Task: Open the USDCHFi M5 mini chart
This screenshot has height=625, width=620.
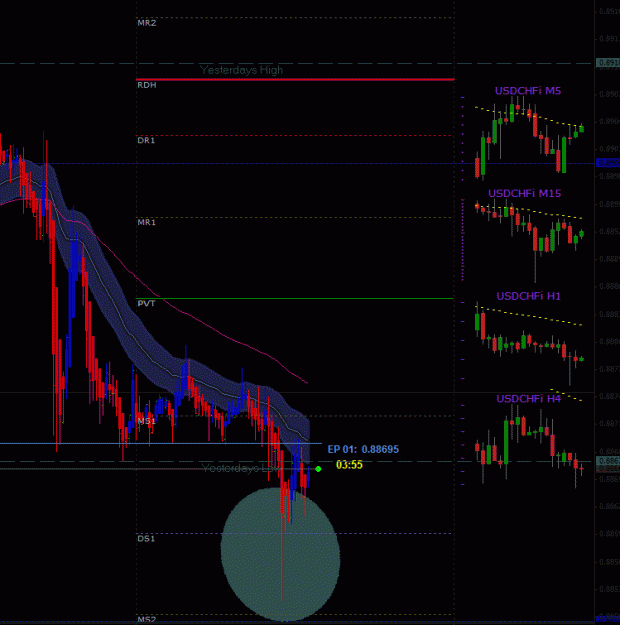Action: pos(528,138)
